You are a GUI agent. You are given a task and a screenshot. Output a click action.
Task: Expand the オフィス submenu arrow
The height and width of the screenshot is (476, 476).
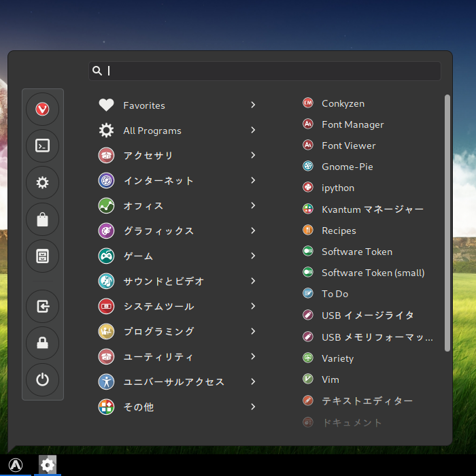click(x=253, y=206)
